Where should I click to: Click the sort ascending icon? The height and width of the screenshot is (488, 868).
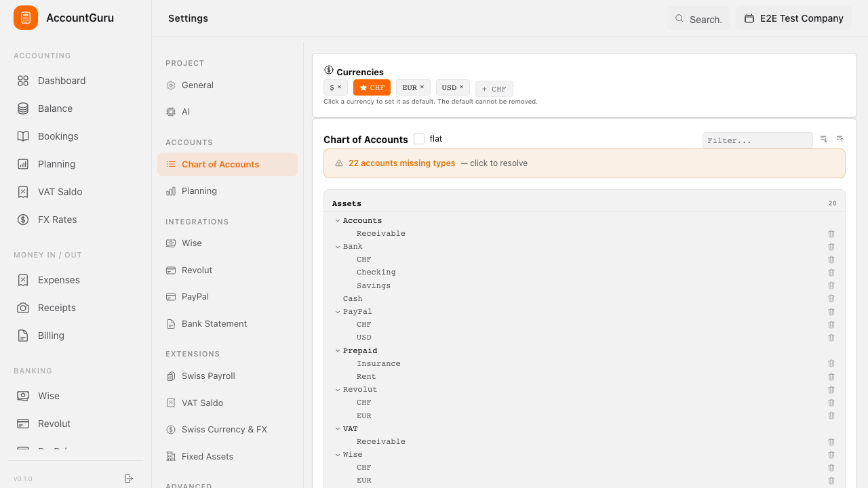[x=840, y=139]
